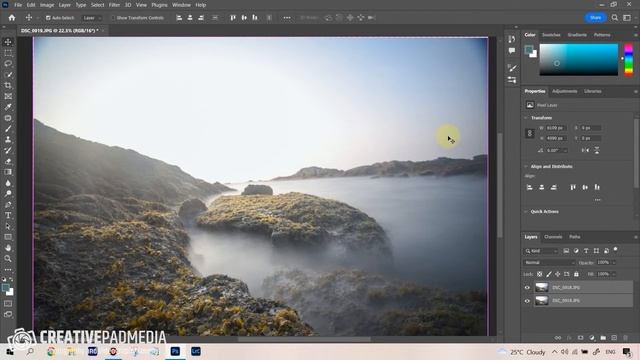
Task: Open Photoshop from the Windows taskbar
Action: pyautogui.click(x=175, y=351)
